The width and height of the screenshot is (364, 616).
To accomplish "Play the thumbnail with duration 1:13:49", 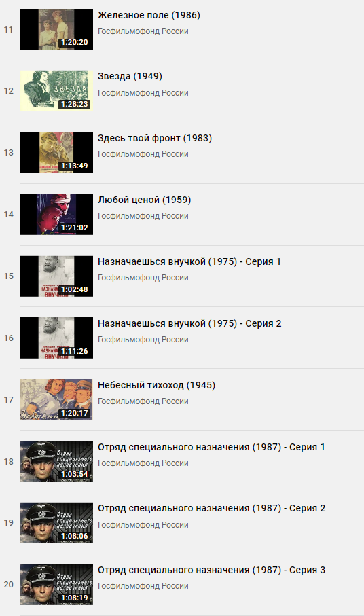I will 56,153.
